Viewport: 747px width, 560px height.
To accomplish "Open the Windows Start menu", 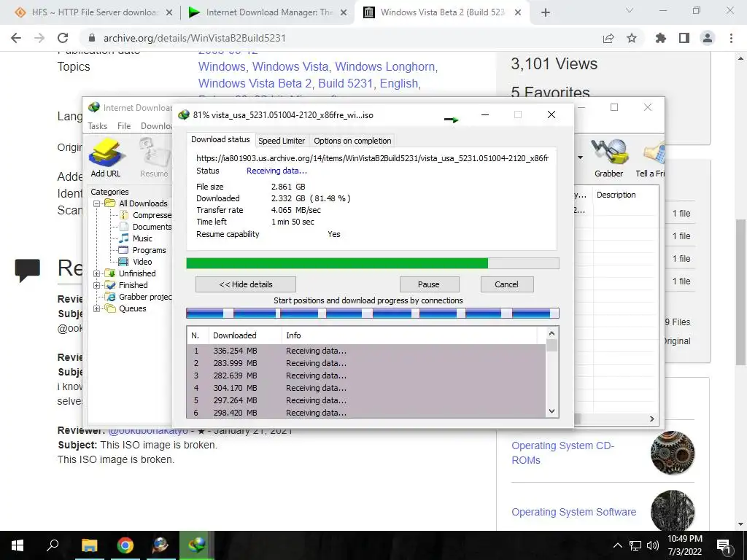I will pyautogui.click(x=18, y=545).
